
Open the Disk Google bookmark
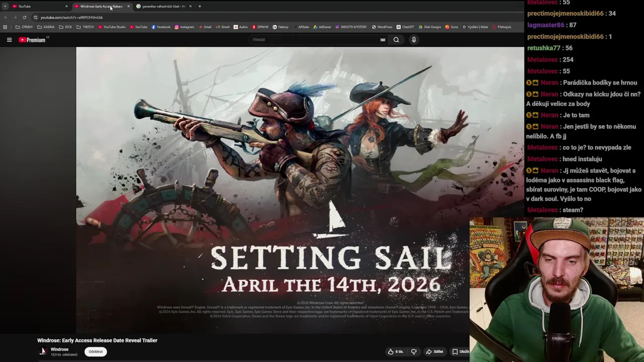tap(430, 27)
